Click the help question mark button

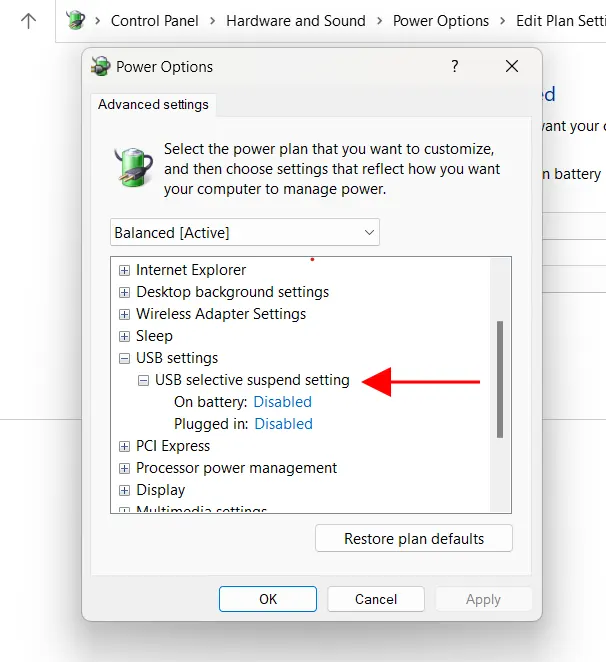pyautogui.click(x=454, y=66)
